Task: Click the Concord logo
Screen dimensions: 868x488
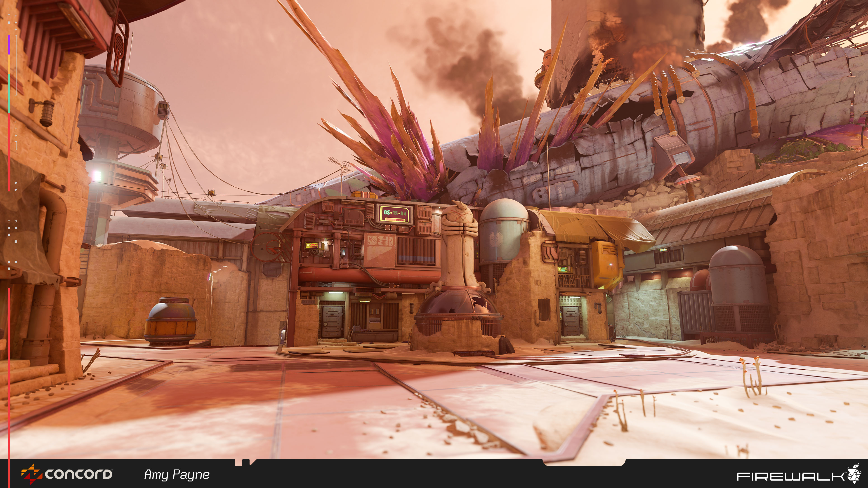Action: click(67, 474)
